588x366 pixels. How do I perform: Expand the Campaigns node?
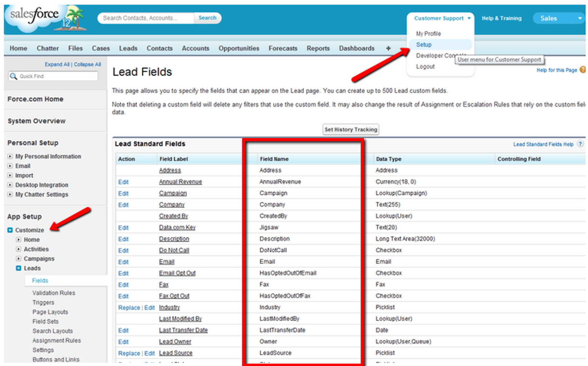point(19,259)
